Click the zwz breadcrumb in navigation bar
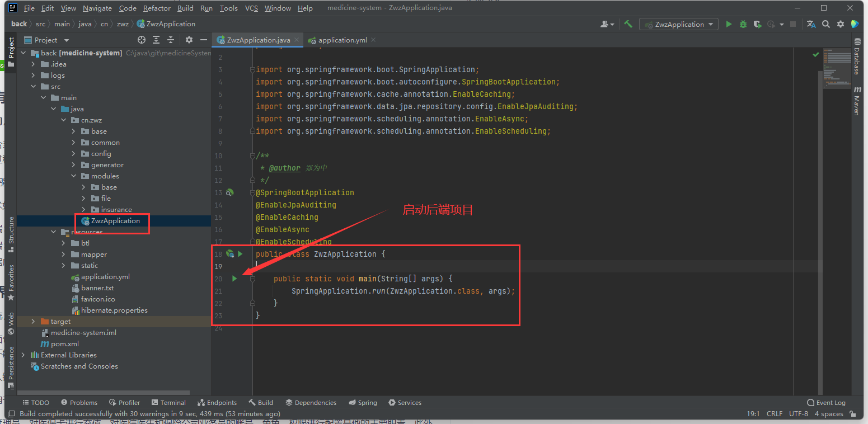Image resolution: width=868 pixels, height=424 pixels. coord(123,24)
